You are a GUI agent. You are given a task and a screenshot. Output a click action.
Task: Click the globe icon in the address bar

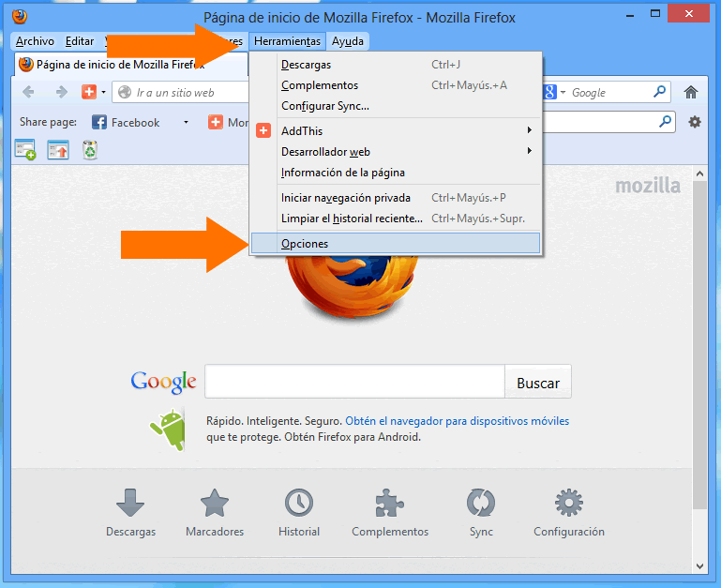(x=124, y=92)
